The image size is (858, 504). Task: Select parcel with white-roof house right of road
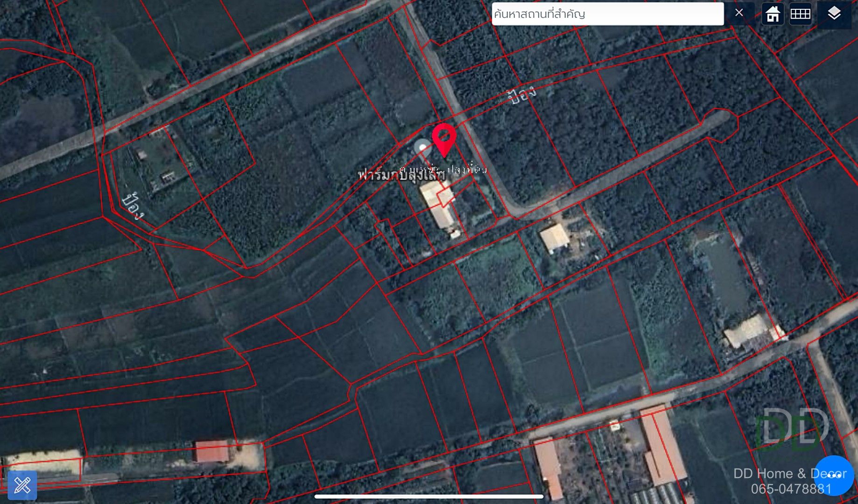point(555,238)
